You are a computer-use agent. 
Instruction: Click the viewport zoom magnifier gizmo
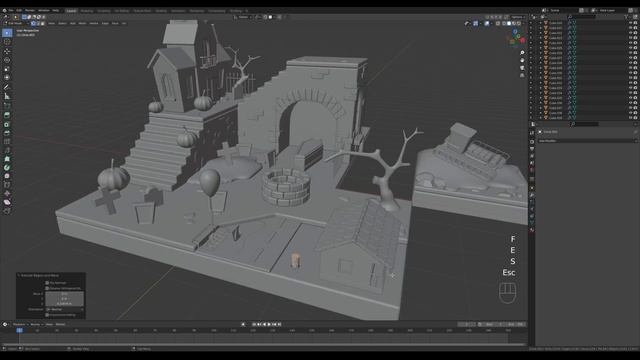(522, 53)
